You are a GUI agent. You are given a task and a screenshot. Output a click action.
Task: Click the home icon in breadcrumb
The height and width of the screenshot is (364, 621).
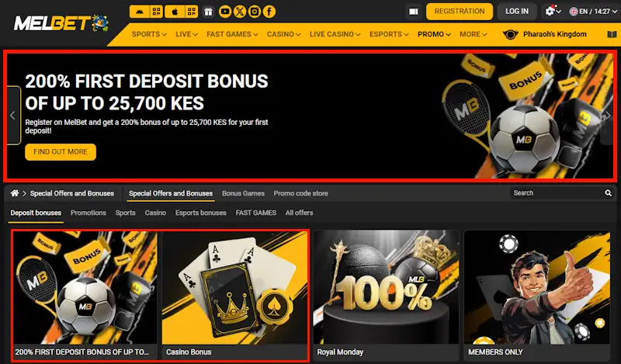click(x=15, y=193)
